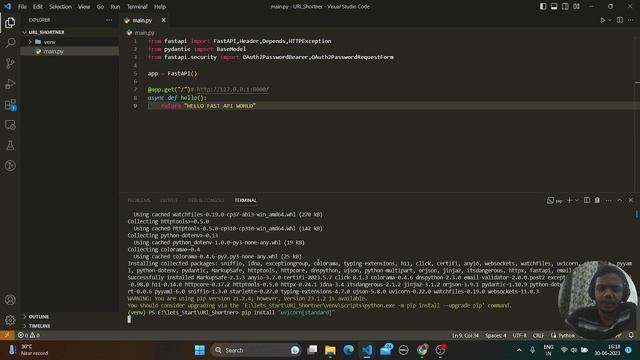Split the terminal

(587, 200)
